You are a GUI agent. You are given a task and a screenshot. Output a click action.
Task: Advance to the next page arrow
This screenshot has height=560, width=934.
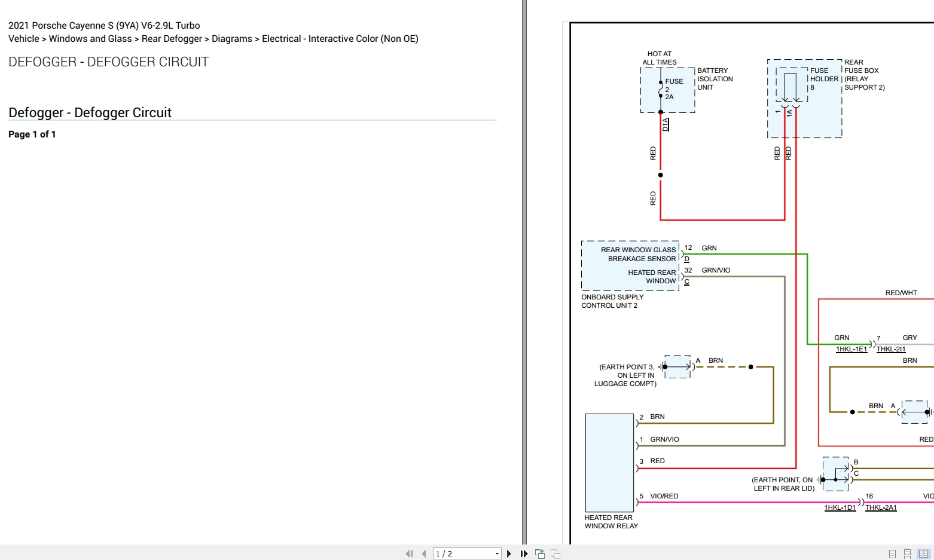point(509,554)
